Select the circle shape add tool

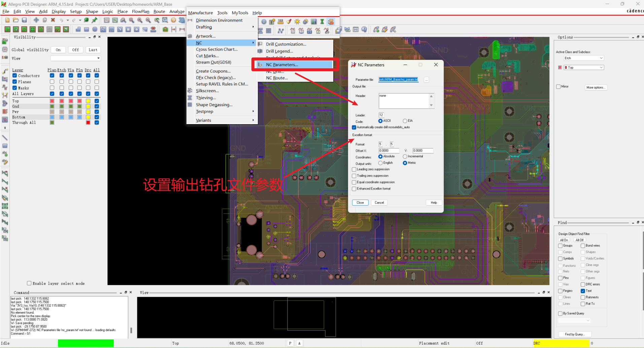(x=95, y=29)
